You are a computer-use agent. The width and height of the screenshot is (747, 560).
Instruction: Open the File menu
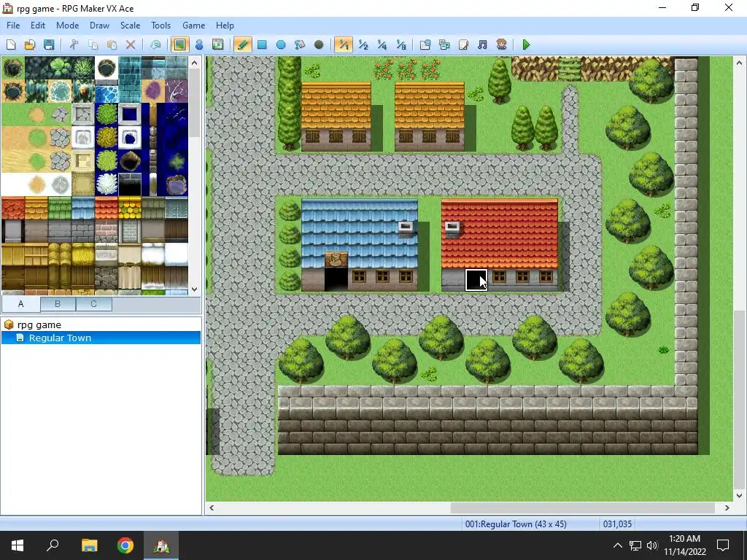(x=13, y=26)
